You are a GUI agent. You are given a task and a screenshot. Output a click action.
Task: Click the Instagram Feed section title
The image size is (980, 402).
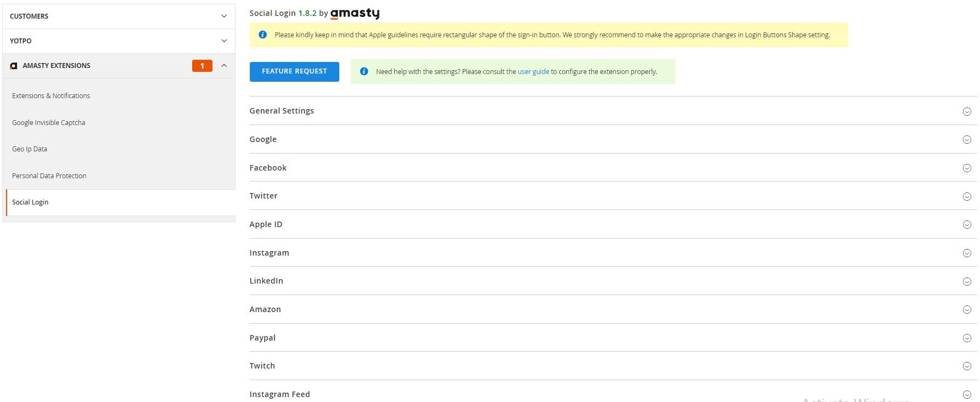pyautogui.click(x=279, y=394)
